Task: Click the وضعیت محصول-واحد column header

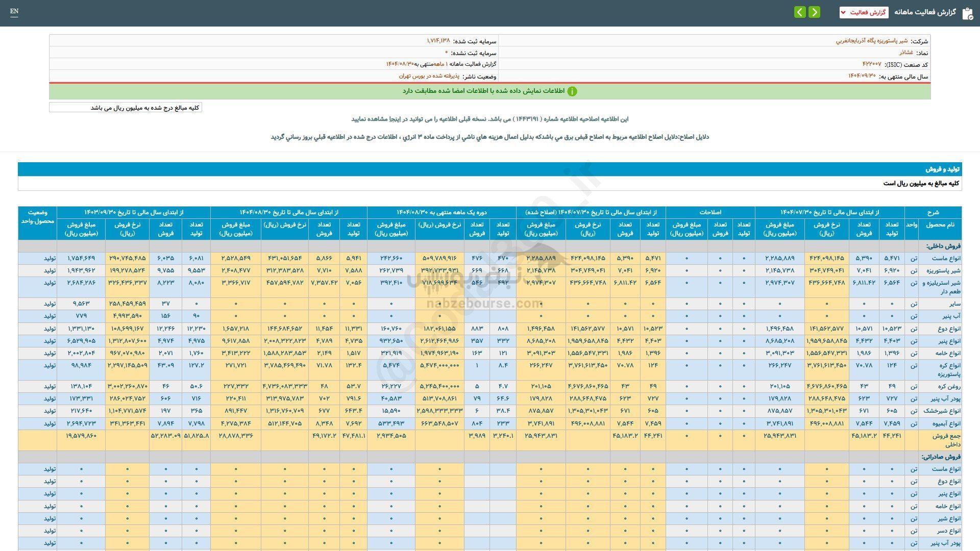Action: (37, 217)
